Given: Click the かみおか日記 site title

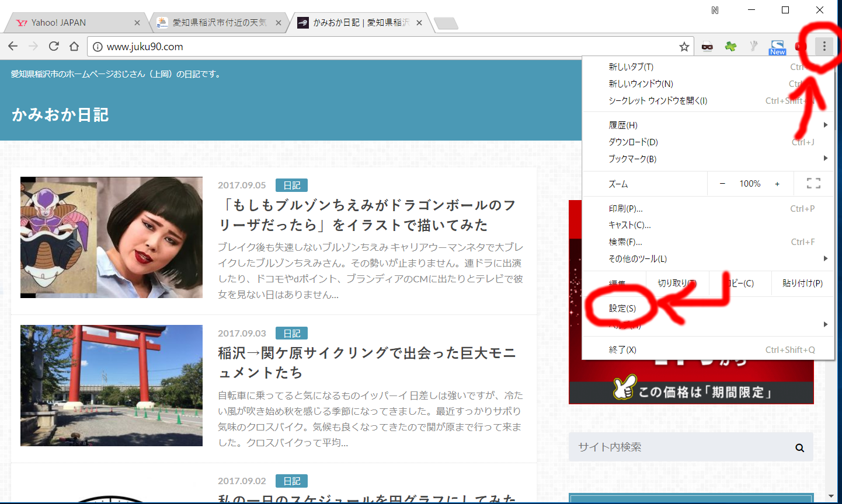Looking at the screenshot, I should (x=60, y=115).
